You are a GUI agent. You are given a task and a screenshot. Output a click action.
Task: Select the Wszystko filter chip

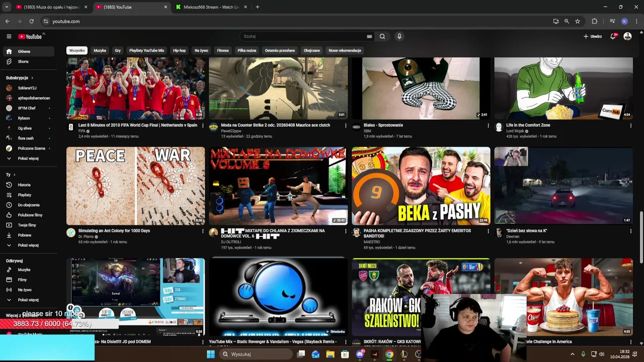77,50
